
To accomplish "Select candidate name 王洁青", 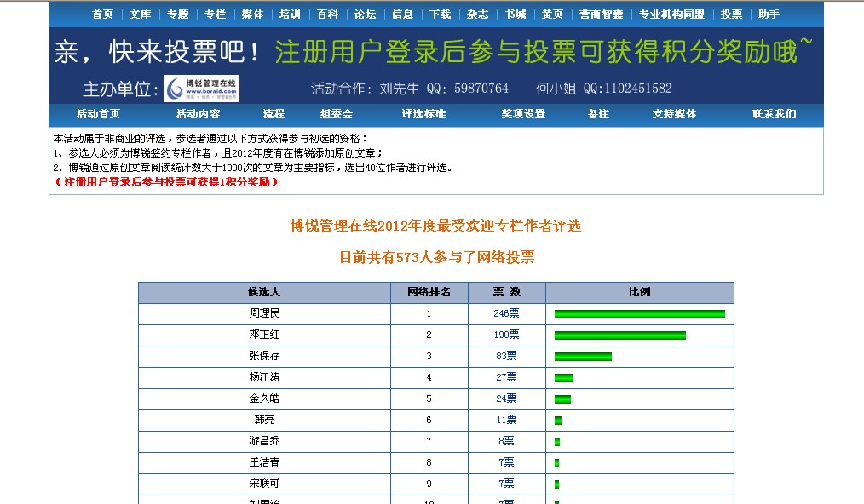I will point(264,462).
